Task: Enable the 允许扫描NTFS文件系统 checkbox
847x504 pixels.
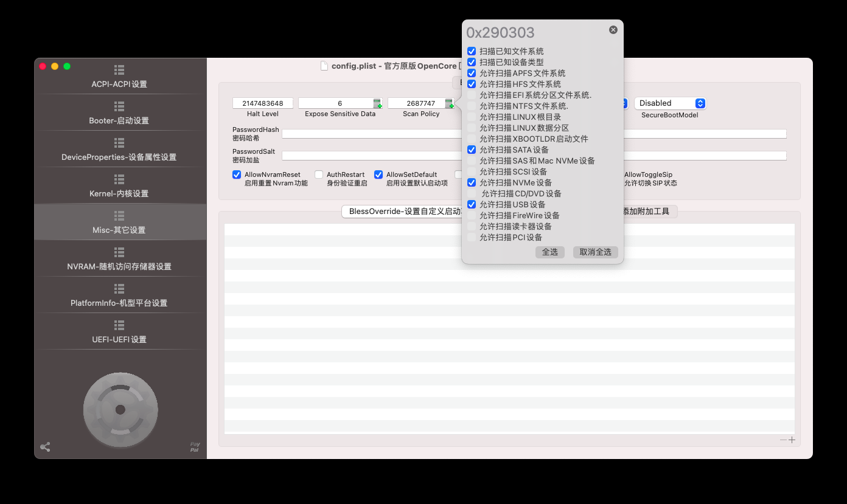Action: click(x=472, y=106)
